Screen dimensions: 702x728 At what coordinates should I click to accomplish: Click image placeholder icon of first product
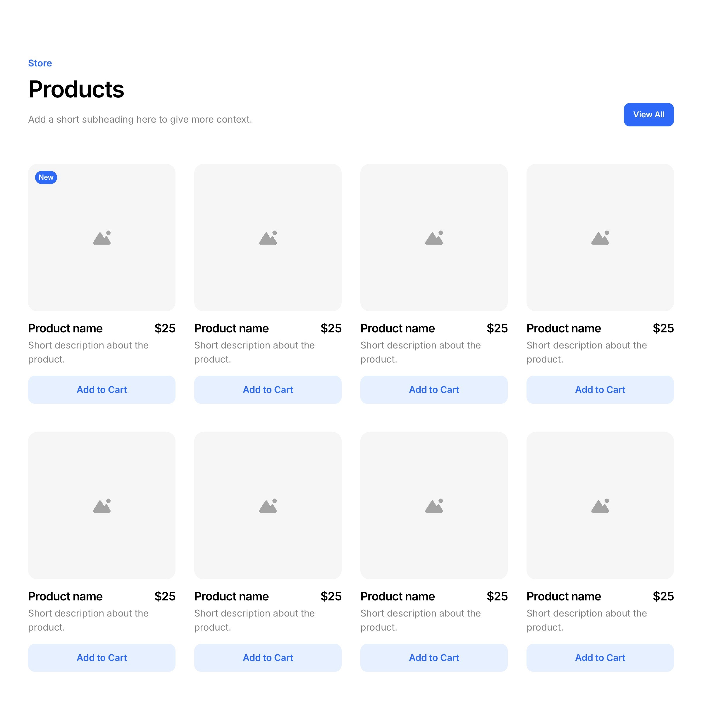[x=102, y=238]
